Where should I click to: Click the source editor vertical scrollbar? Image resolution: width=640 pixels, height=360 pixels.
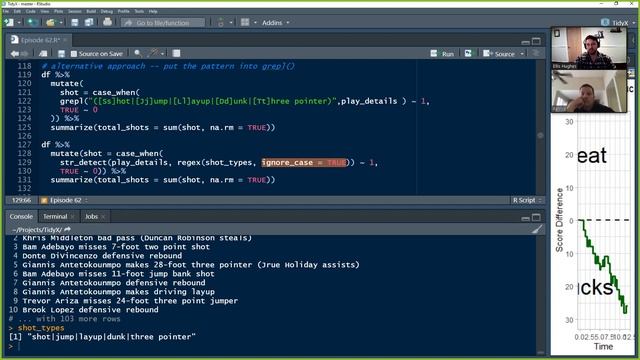pos(540,127)
